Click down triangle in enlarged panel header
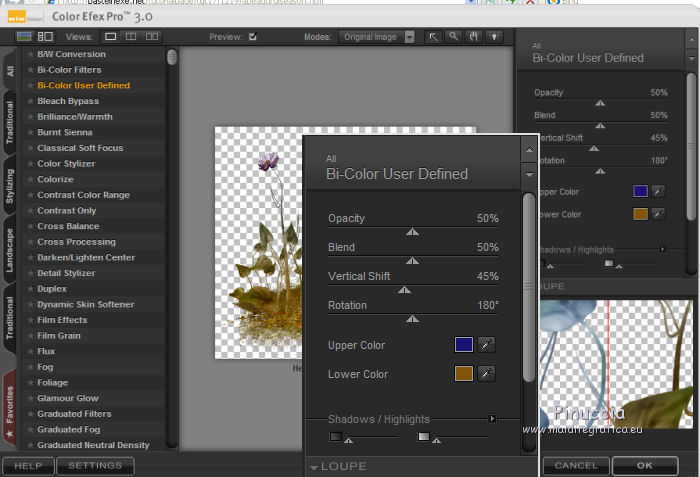 pos(529,175)
